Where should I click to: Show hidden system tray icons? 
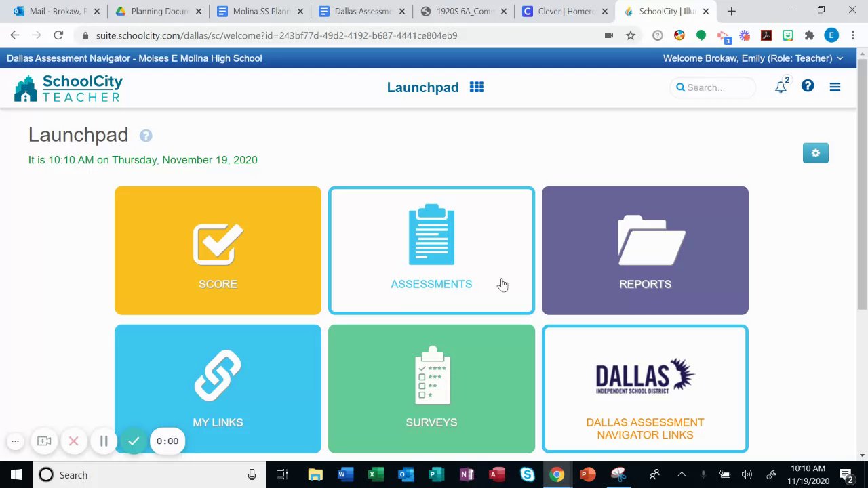[x=682, y=475]
